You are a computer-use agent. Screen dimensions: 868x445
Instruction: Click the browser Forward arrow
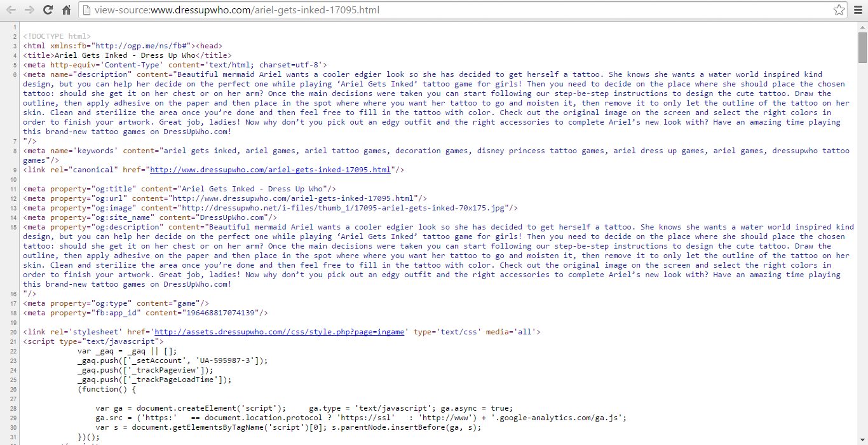tap(29, 10)
